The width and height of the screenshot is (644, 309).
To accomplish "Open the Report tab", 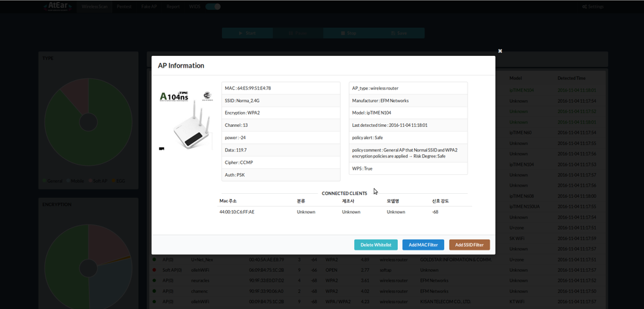I will (x=173, y=7).
